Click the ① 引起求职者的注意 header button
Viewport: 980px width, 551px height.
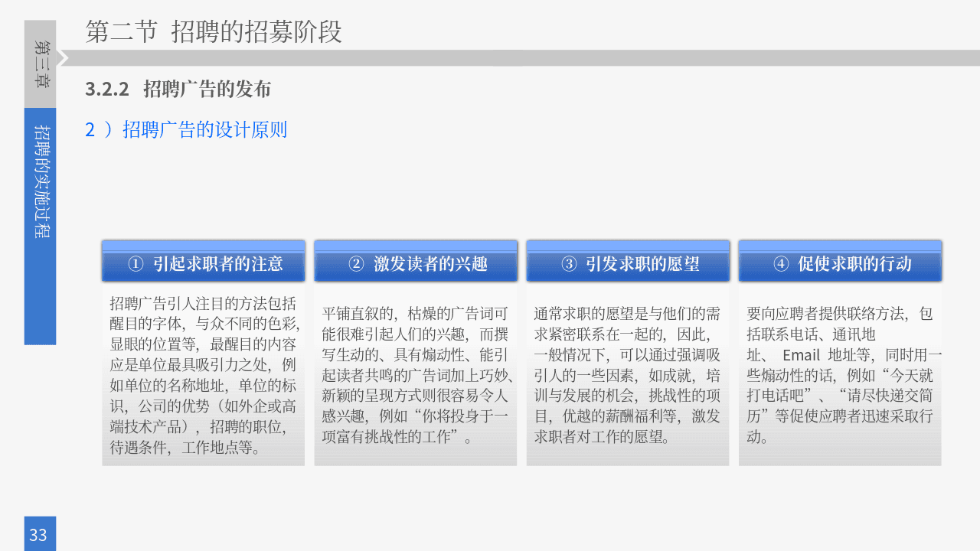click(204, 261)
